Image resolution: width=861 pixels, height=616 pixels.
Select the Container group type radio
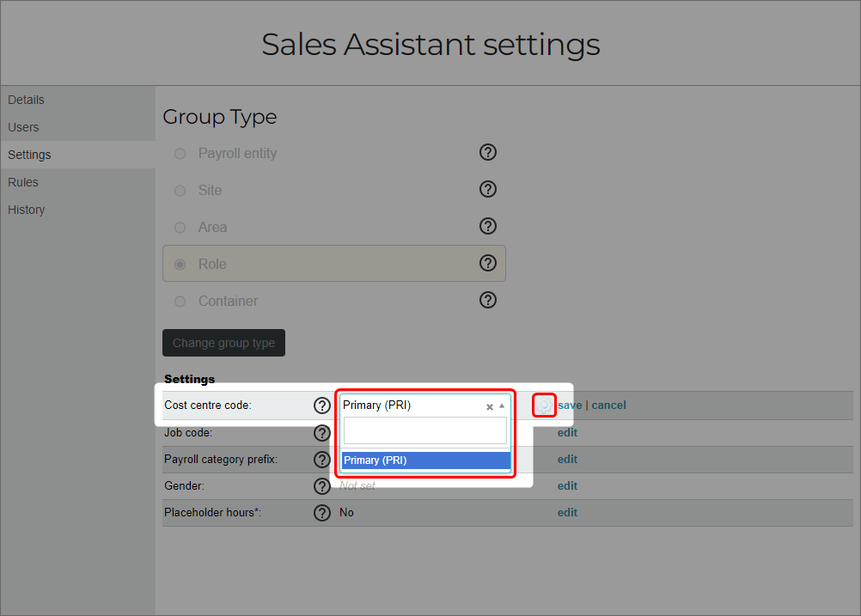click(x=180, y=302)
